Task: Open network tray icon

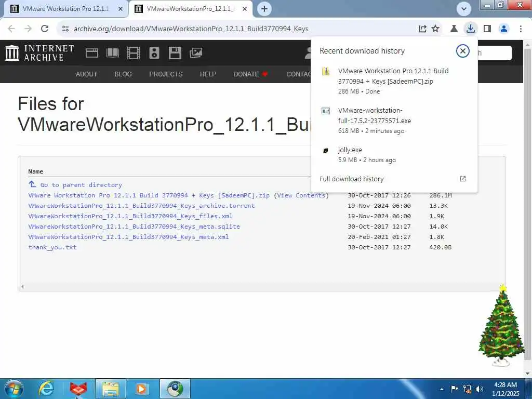Action: point(467,389)
